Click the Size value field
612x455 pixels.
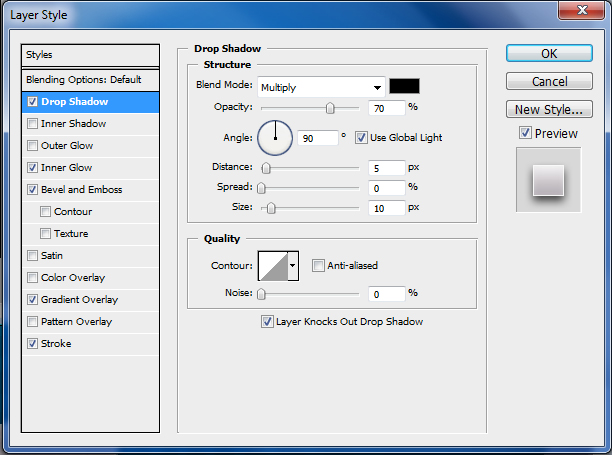click(x=386, y=208)
